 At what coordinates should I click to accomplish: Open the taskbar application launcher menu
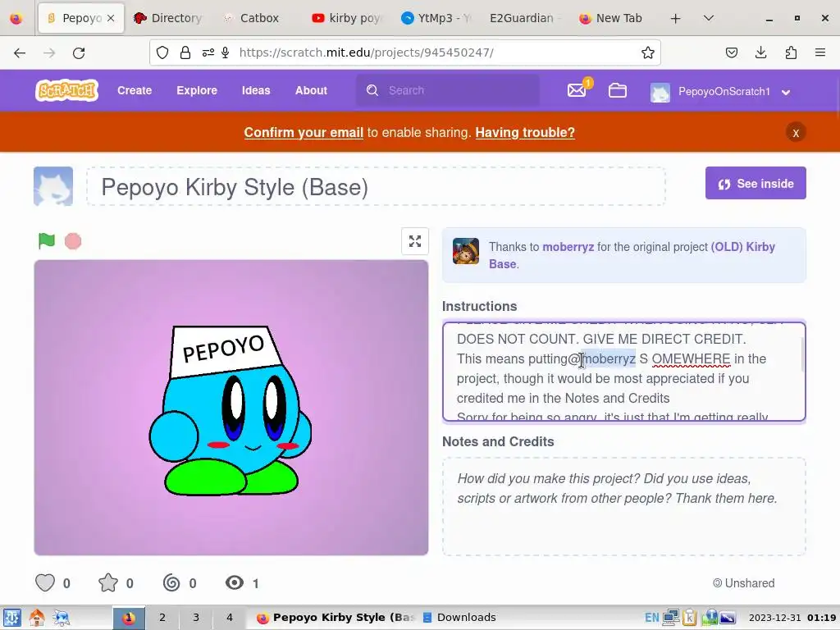(11, 618)
